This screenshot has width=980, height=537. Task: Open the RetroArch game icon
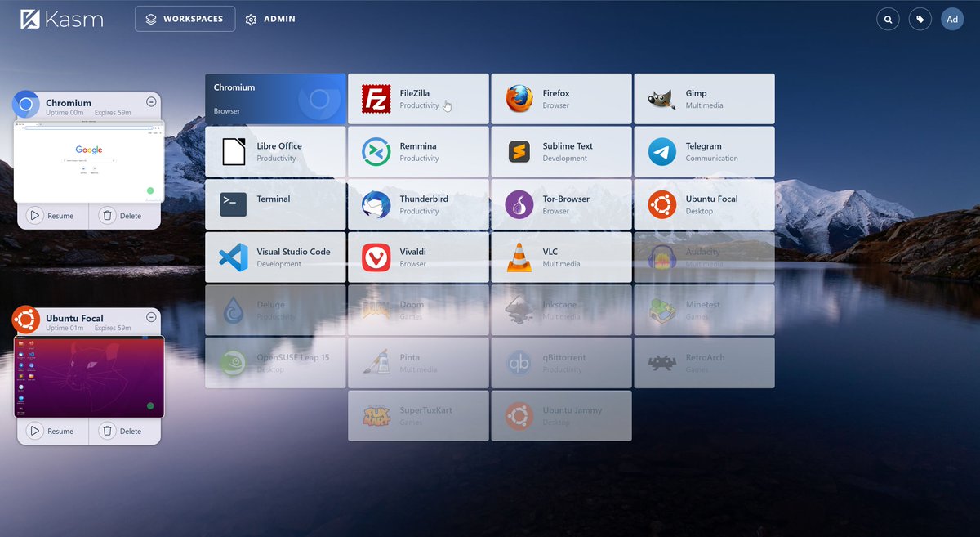[x=662, y=363]
